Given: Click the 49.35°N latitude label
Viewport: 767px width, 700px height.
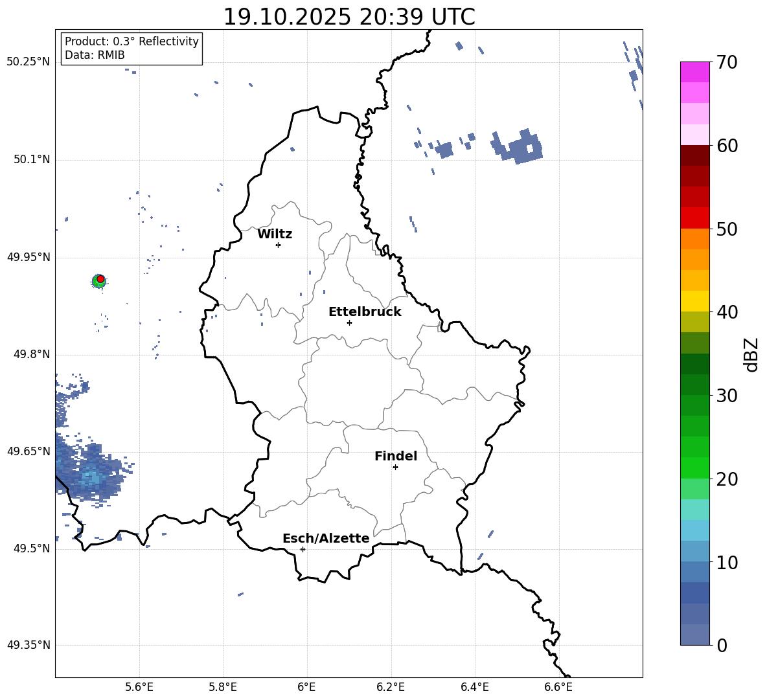Looking at the screenshot, I should pyautogui.click(x=29, y=645).
